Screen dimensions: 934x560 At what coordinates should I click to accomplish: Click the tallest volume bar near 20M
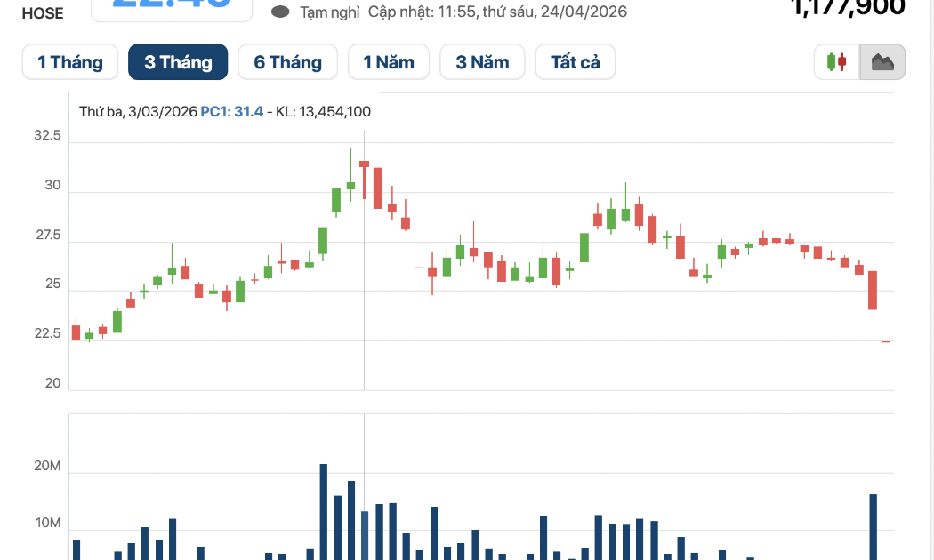pos(324,512)
